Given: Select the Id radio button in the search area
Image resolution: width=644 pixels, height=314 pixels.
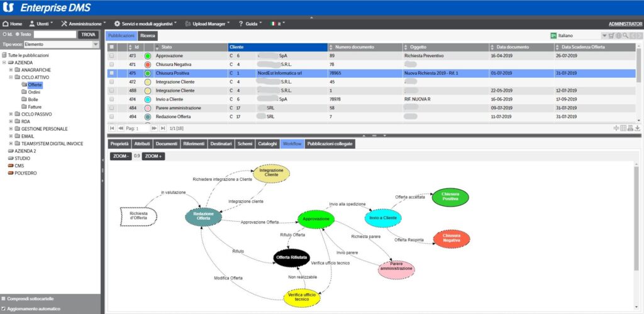Looking at the screenshot, I should pyautogui.click(x=4, y=35).
